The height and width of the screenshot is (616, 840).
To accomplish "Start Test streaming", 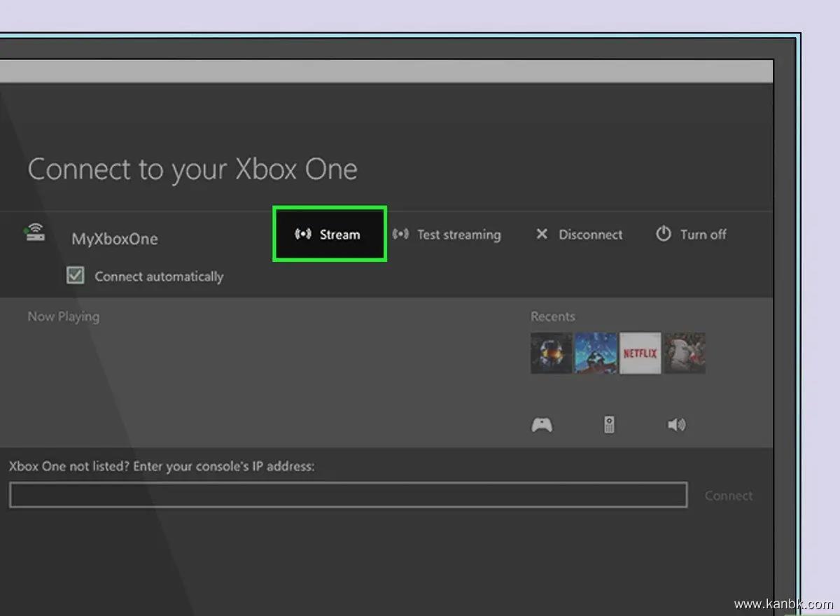I will coord(447,234).
